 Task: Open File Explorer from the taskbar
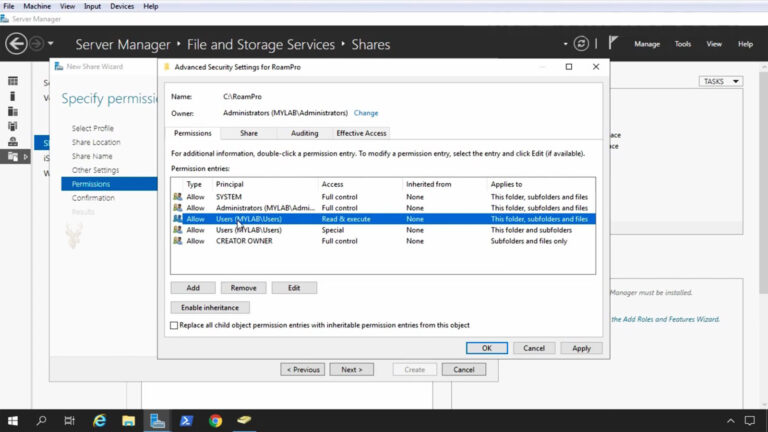pos(128,421)
